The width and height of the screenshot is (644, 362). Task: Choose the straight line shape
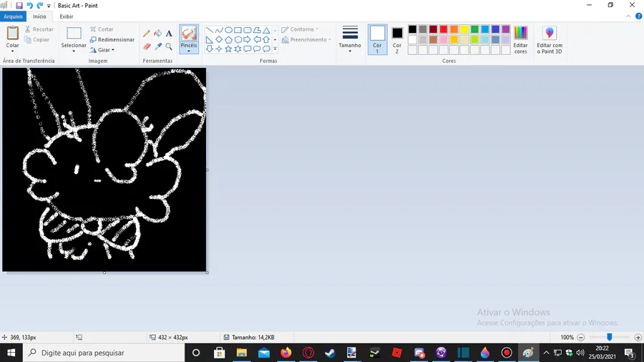coord(210,30)
